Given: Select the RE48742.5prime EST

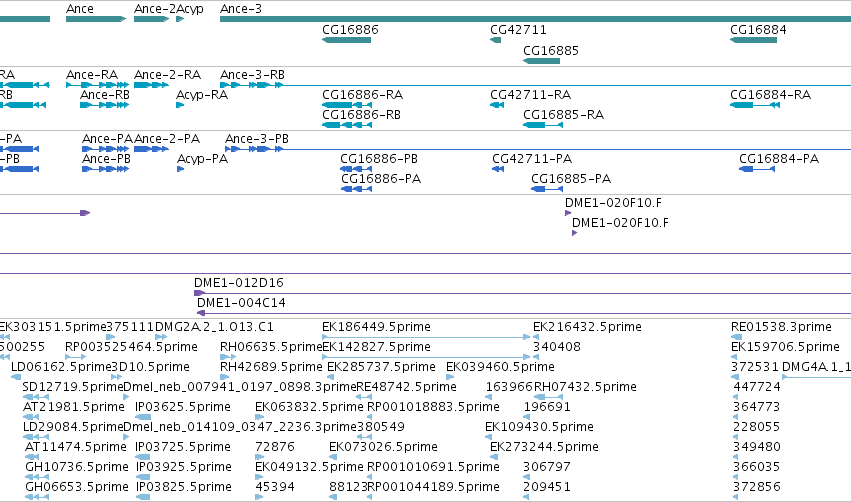Looking at the screenshot, I should tap(364, 397).
